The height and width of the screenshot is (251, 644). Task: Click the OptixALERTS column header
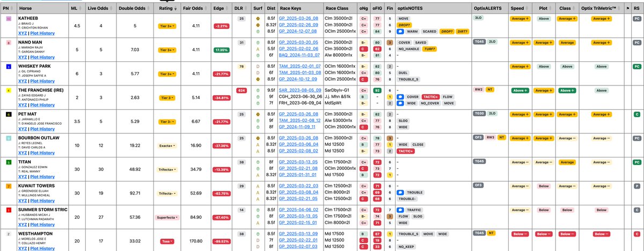click(x=489, y=9)
